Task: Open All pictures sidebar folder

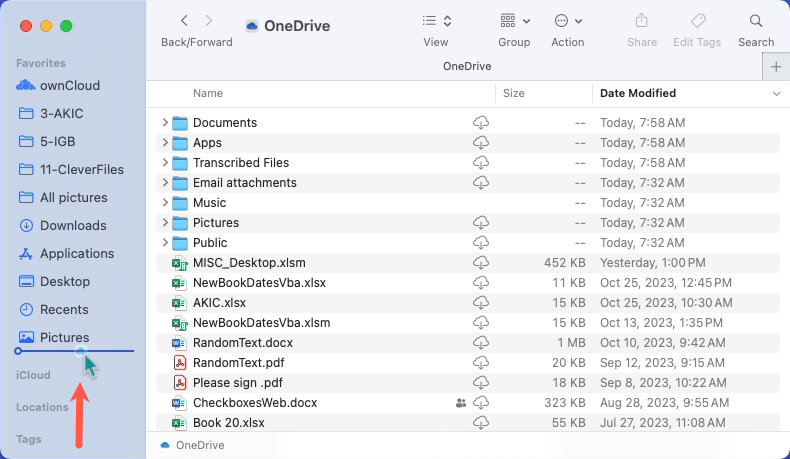Action: pyautogui.click(x=74, y=198)
